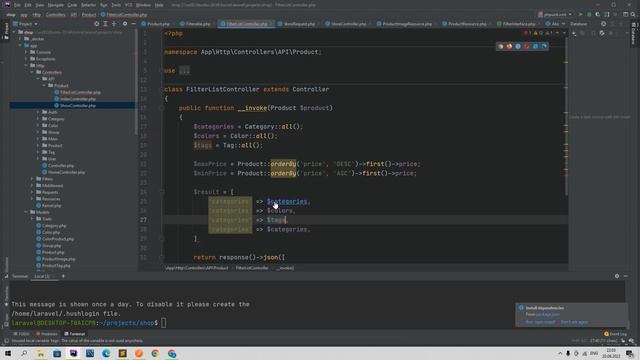Click the expand all icon in the Project panel

coord(105,24)
